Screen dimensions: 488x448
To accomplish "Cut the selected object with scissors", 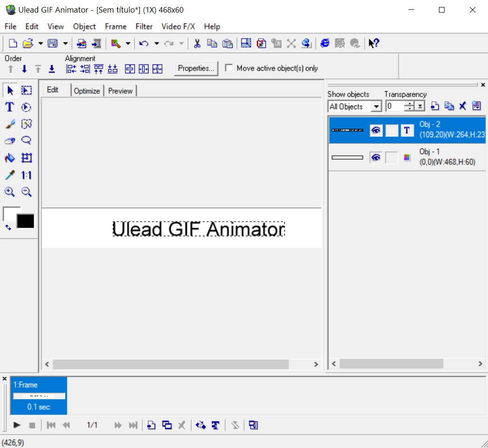I will tap(197, 43).
